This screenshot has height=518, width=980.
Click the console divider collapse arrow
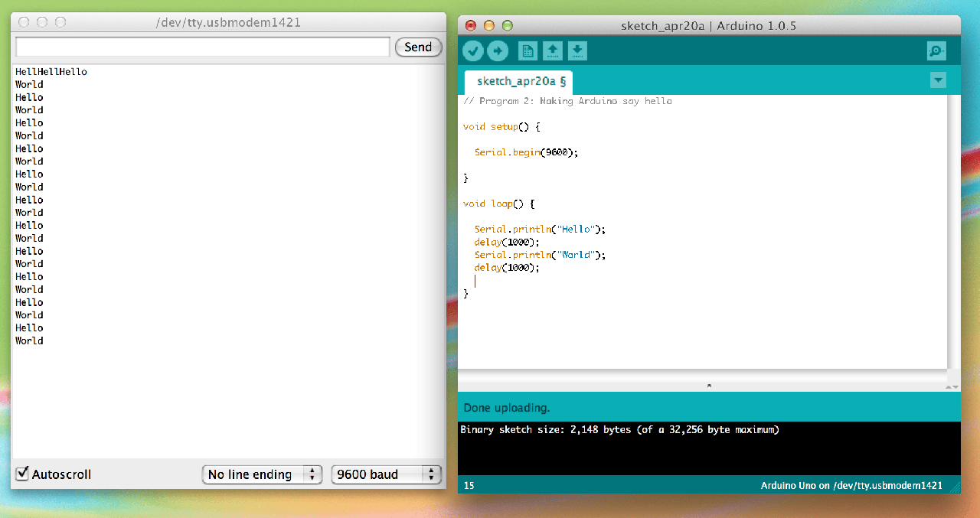tap(709, 386)
